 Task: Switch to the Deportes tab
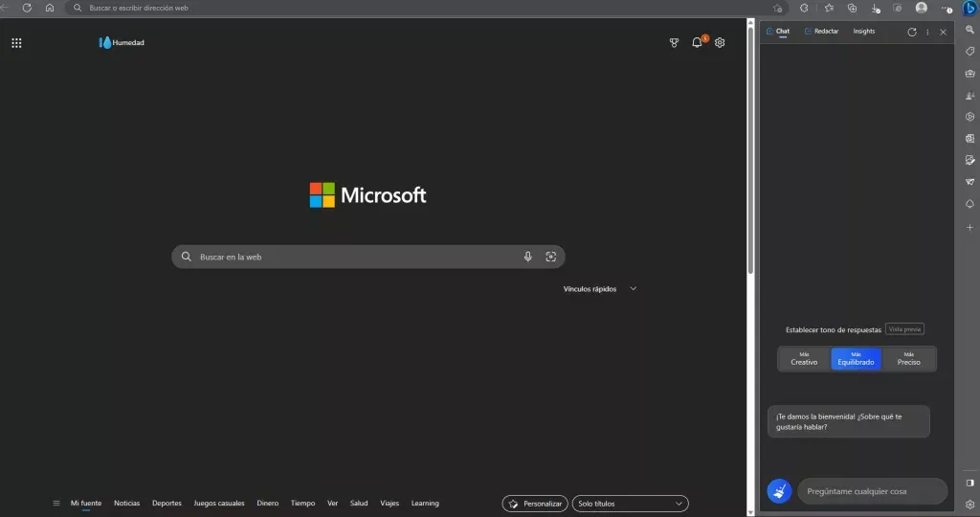tap(167, 504)
